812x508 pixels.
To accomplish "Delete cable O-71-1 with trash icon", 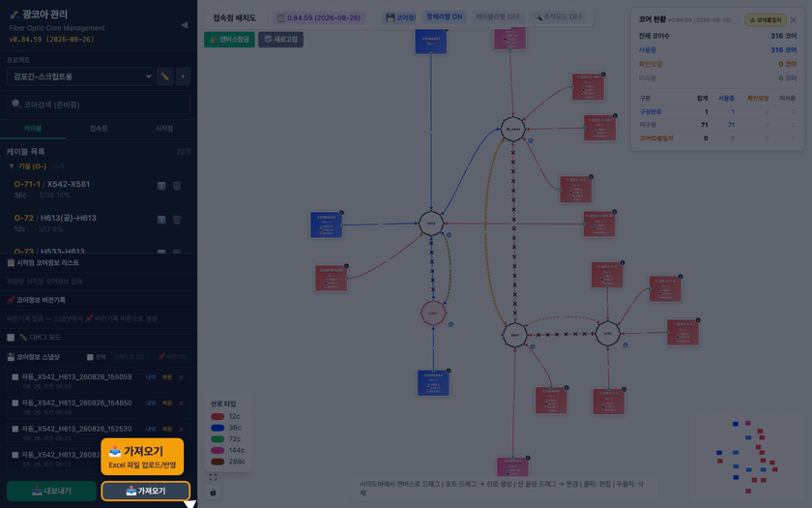I will (177, 186).
